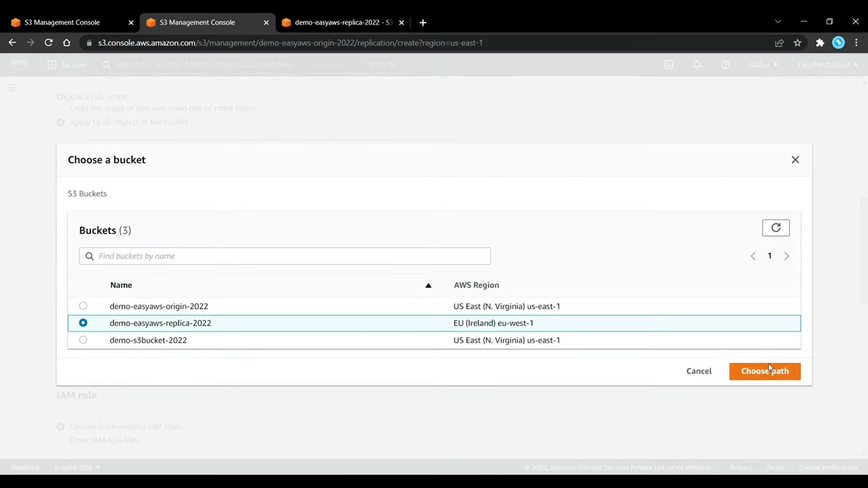Select the demo-s3bucket-2022 radio button

pos(83,340)
